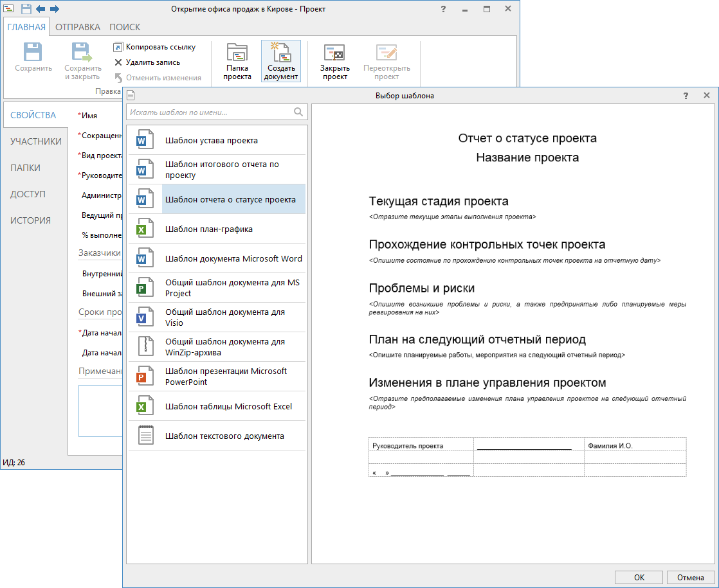Open the ОТПРАВКА ribbon tab
This screenshot has width=719, height=588.
point(77,27)
